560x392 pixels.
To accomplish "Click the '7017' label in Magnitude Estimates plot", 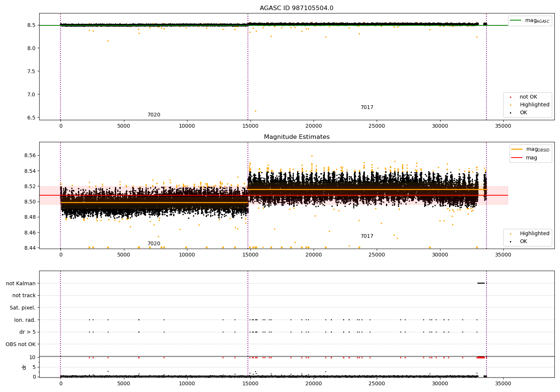I will (x=367, y=236).
